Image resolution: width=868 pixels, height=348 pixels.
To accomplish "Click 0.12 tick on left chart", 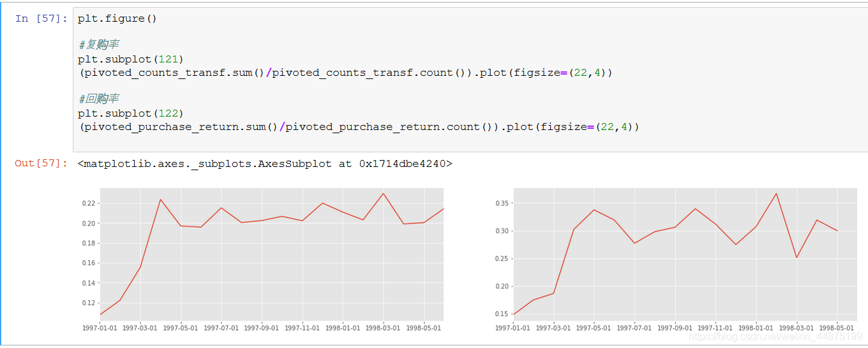I will (88, 303).
